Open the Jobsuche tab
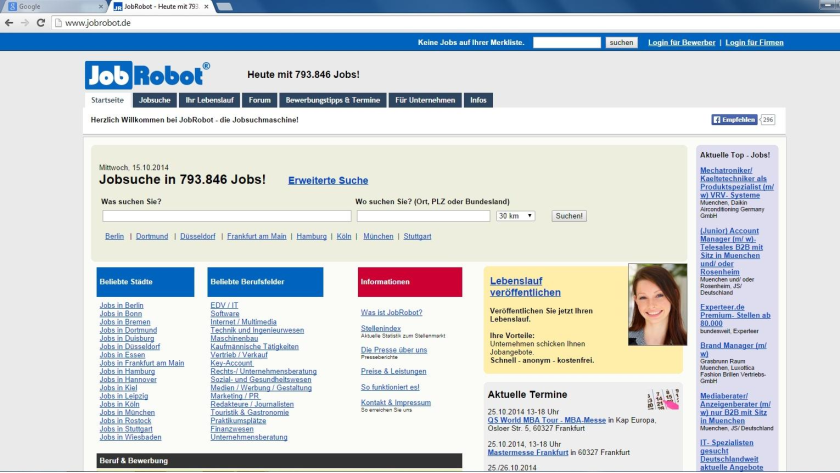The image size is (840, 473). tap(155, 100)
